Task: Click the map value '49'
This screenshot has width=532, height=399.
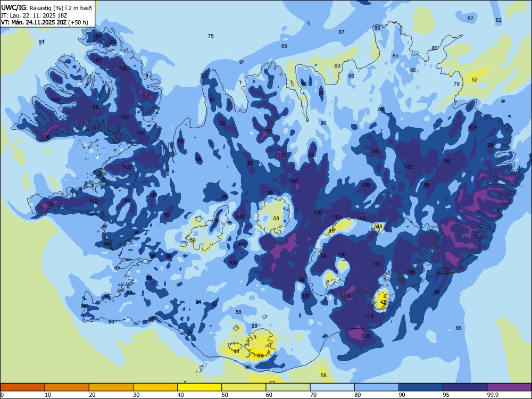Action: pos(331,231)
